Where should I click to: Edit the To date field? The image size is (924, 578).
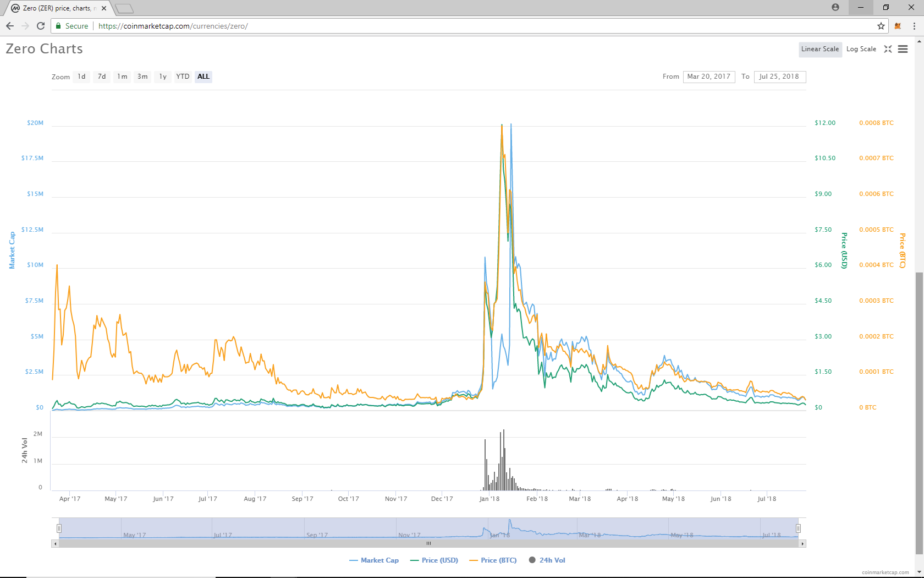(780, 77)
